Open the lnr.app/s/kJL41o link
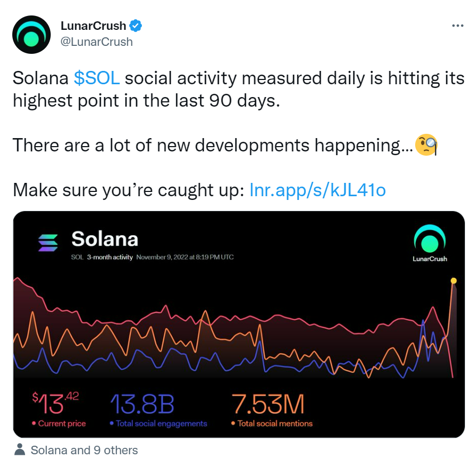 318,189
